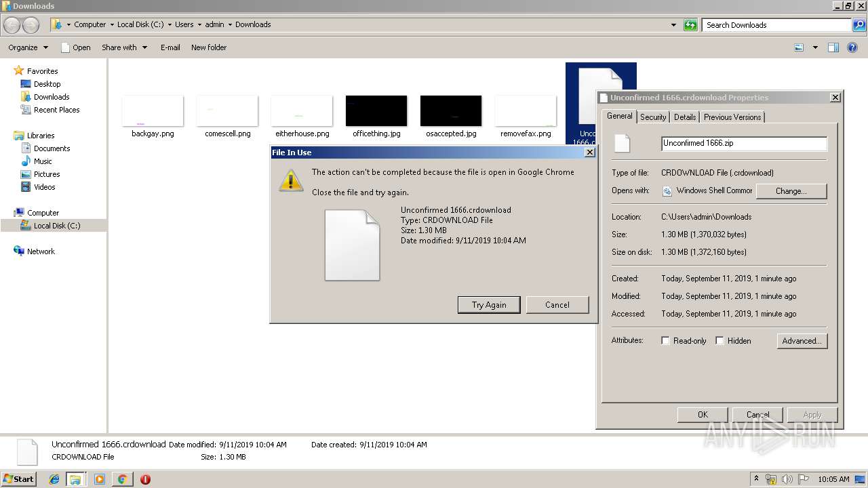This screenshot has width=868, height=488.
Task: Open the Music library
Action: click(43, 161)
